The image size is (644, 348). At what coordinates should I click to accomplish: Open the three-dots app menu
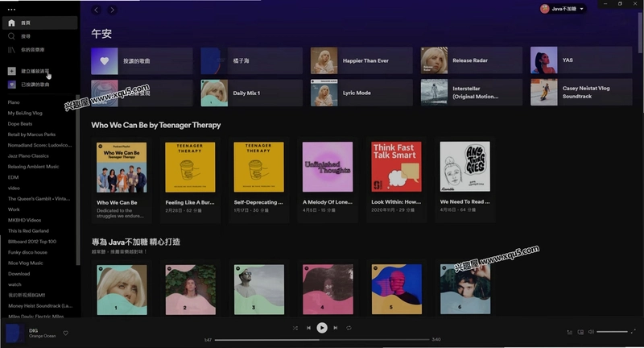11,10
